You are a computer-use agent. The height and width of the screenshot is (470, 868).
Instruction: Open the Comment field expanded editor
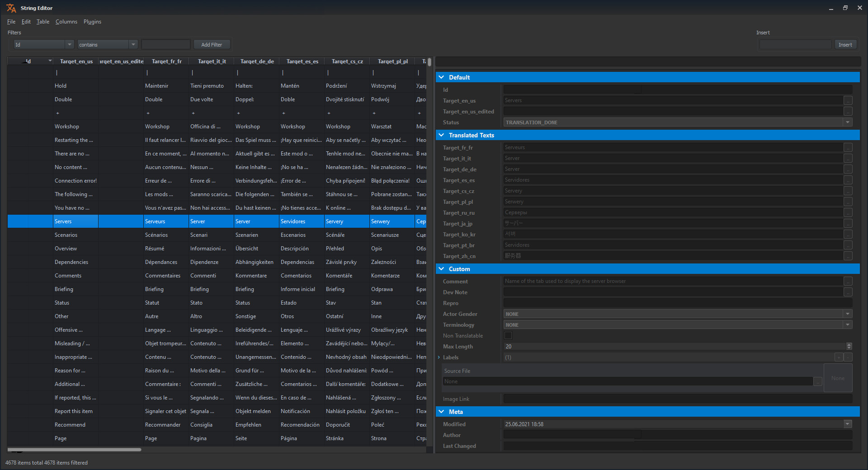848,281
